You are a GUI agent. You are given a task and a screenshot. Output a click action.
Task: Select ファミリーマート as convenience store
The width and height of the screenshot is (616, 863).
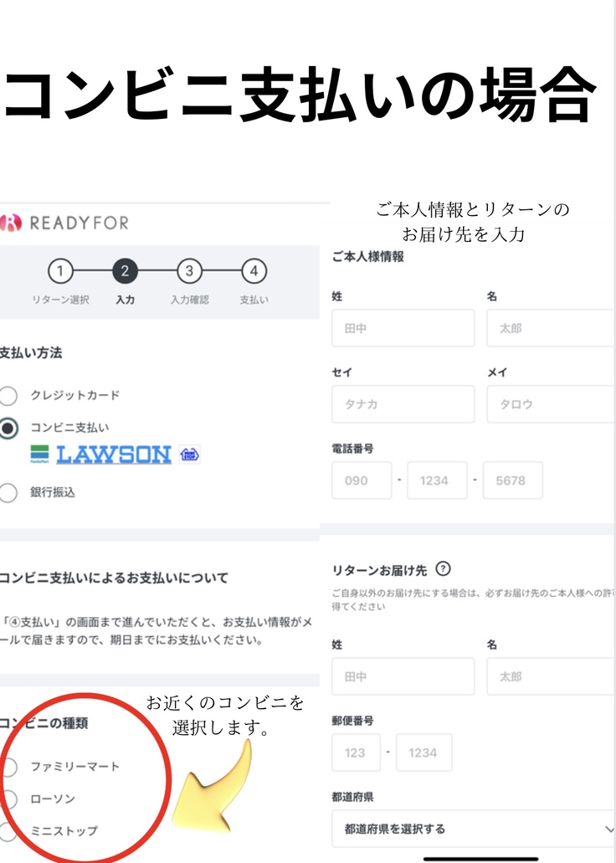point(8,767)
